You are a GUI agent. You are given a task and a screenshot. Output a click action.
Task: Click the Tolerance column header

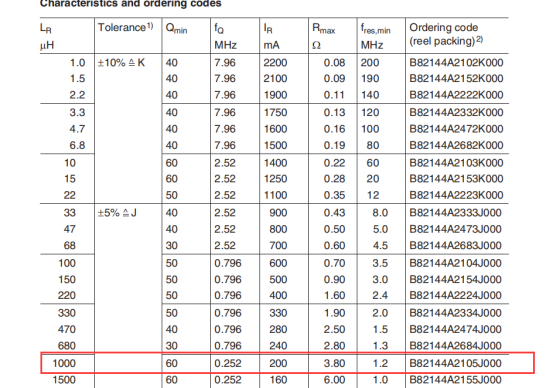(125, 27)
